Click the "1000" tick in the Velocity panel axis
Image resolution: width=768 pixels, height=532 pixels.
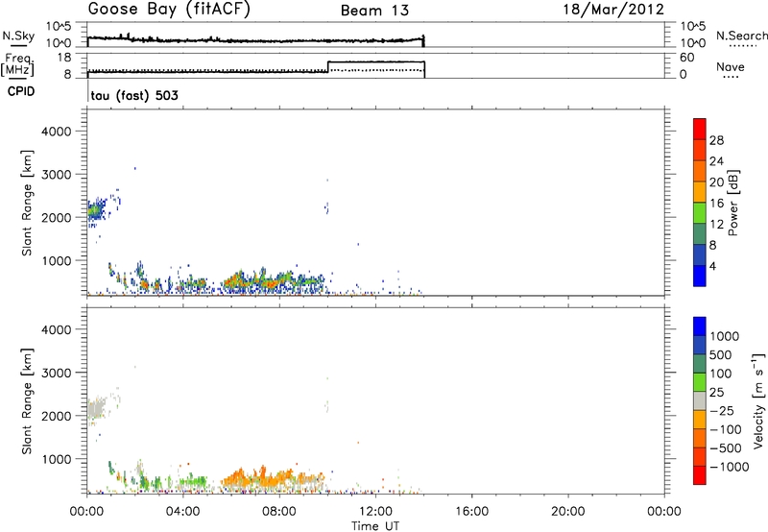[57, 459]
